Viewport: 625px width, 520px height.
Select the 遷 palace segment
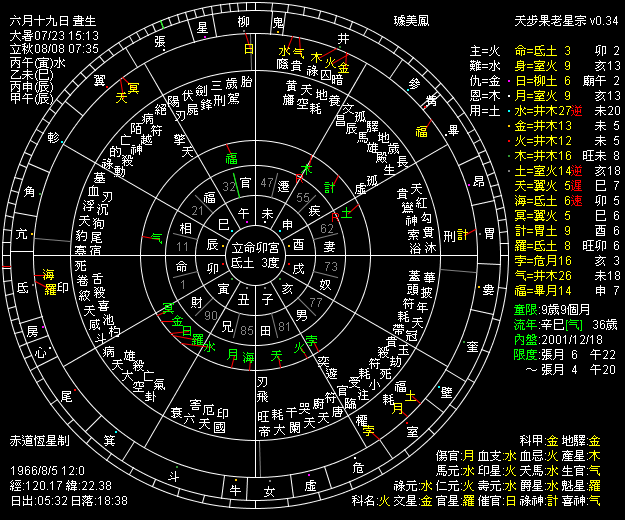coord(284,185)
